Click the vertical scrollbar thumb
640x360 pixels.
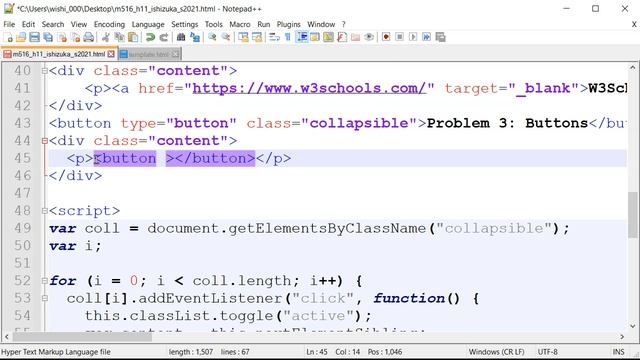pyautogui.click(x=633, y=214)
